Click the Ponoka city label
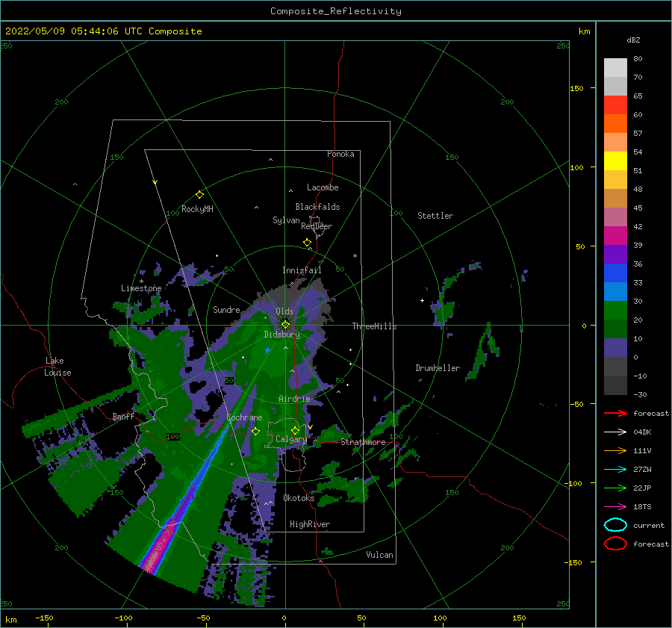The width and height of the screenshot is (672, 628). (340, 154)
